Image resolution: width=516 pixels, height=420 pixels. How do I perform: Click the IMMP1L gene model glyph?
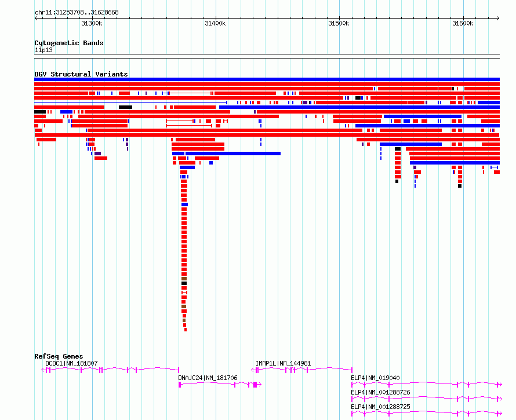point(301,370)
